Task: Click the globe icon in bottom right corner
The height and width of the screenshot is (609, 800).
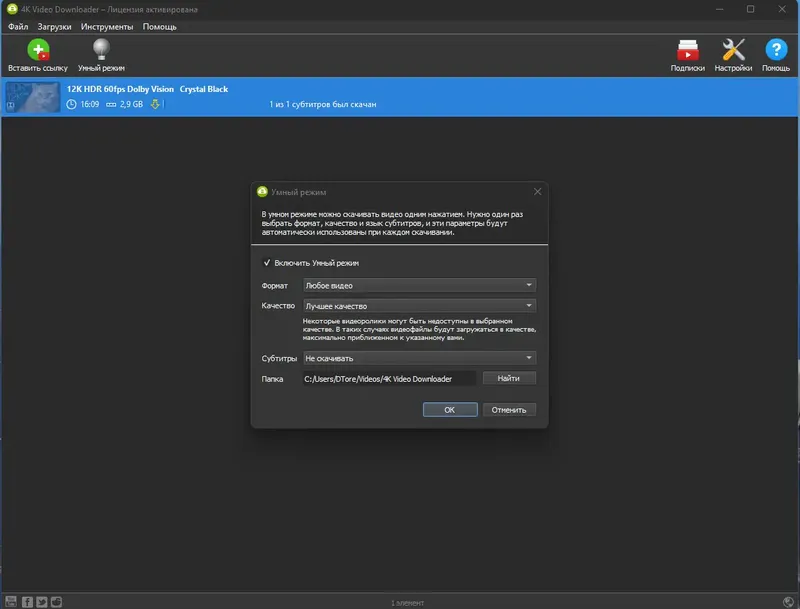Action: tap(788, 602)
